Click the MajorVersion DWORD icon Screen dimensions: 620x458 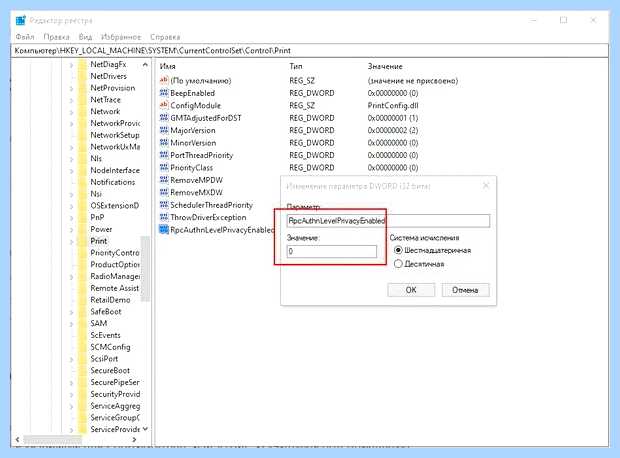[164, 130]
